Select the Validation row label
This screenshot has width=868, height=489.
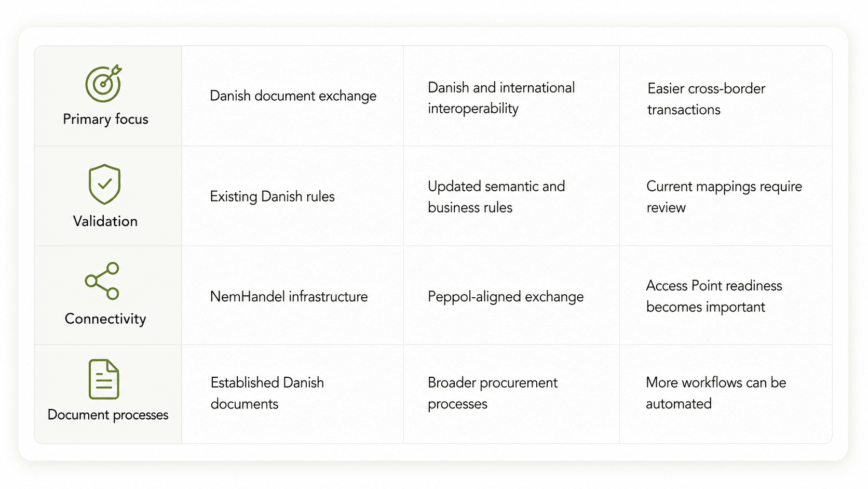(x=105, y=221)
